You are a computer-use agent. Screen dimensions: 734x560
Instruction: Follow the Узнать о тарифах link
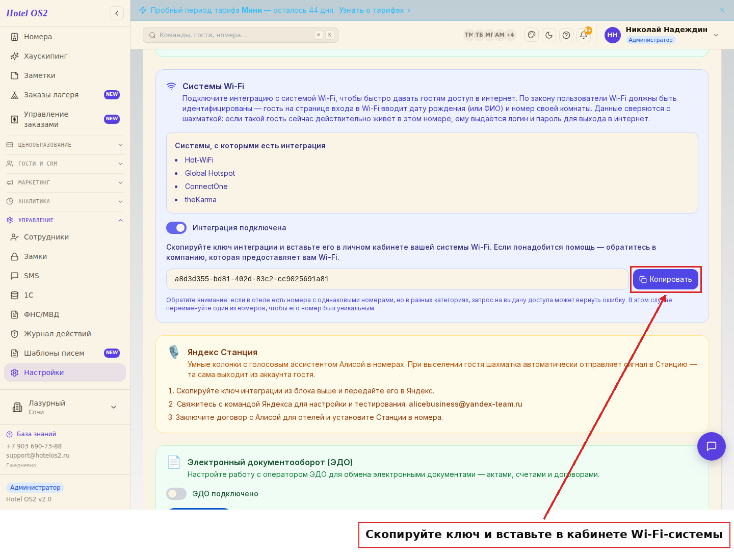[371, 10]
